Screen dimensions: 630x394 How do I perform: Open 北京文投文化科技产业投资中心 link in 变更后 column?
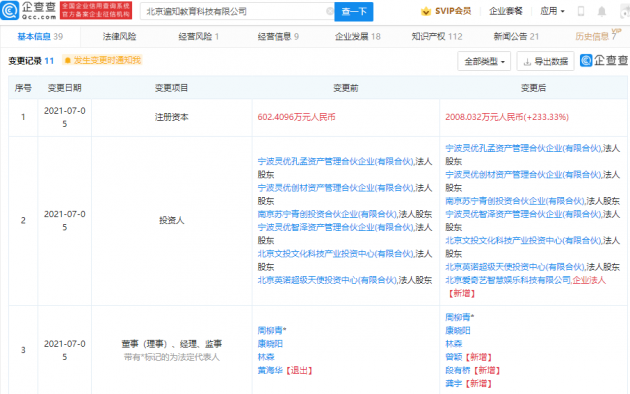[x=523, y=241]
